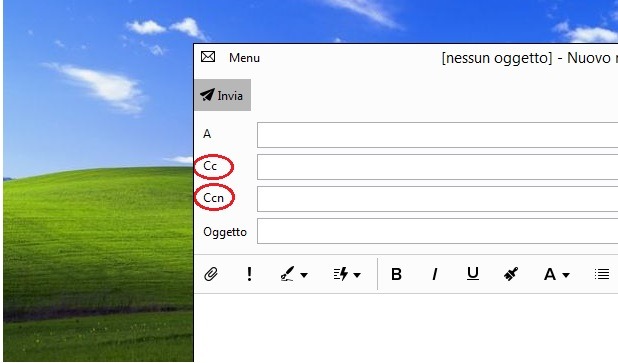Send the message with Invia button
Screen dimensions: 618x363
[222, 95]
